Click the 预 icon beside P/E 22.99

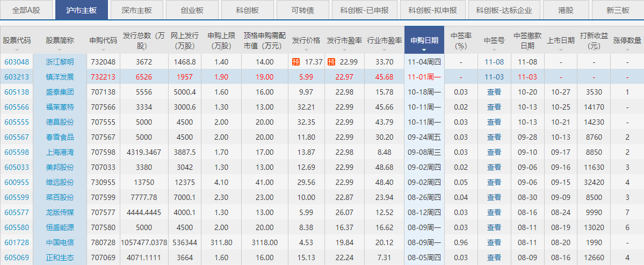(331, 62)
